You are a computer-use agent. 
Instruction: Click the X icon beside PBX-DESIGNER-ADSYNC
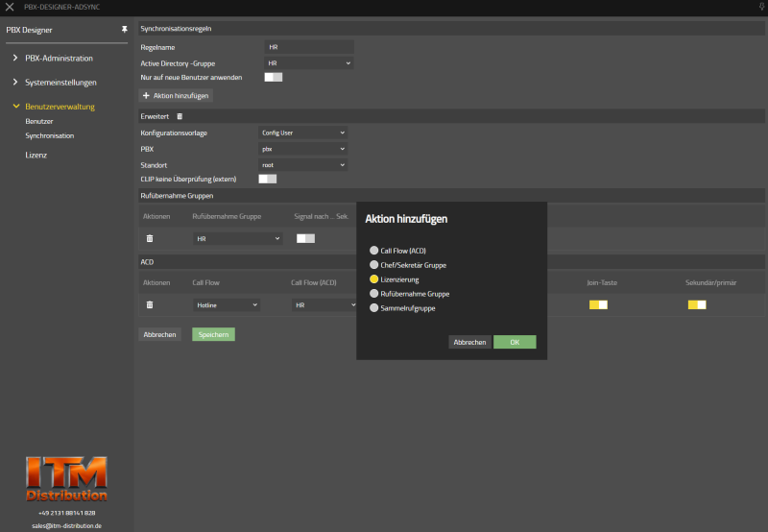coord(10,7)
